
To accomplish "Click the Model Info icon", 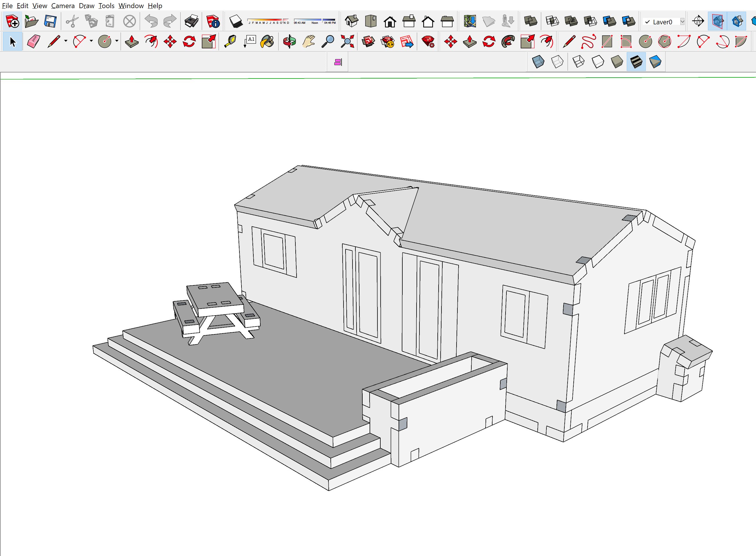I will tap(212, 21).
